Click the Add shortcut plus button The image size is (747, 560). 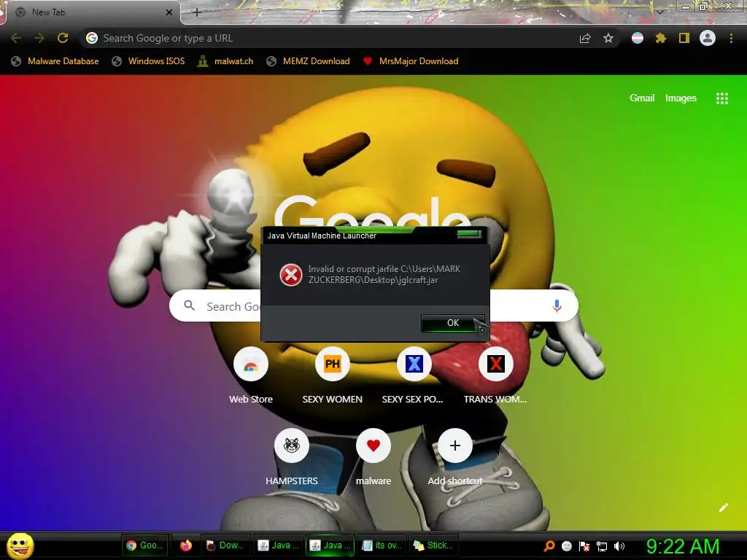[x=455, y=446]
